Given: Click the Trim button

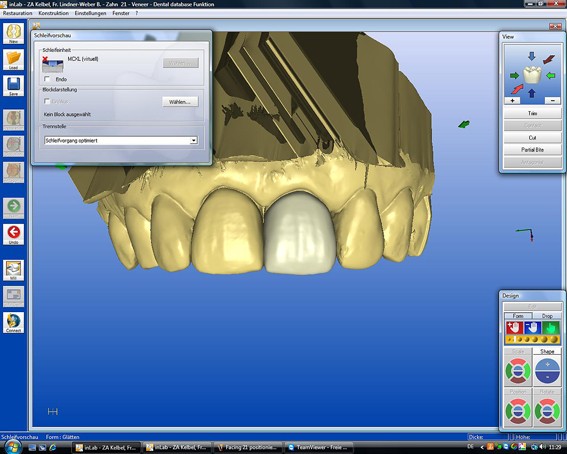Looking at the screenshot, I should [532, 113].
